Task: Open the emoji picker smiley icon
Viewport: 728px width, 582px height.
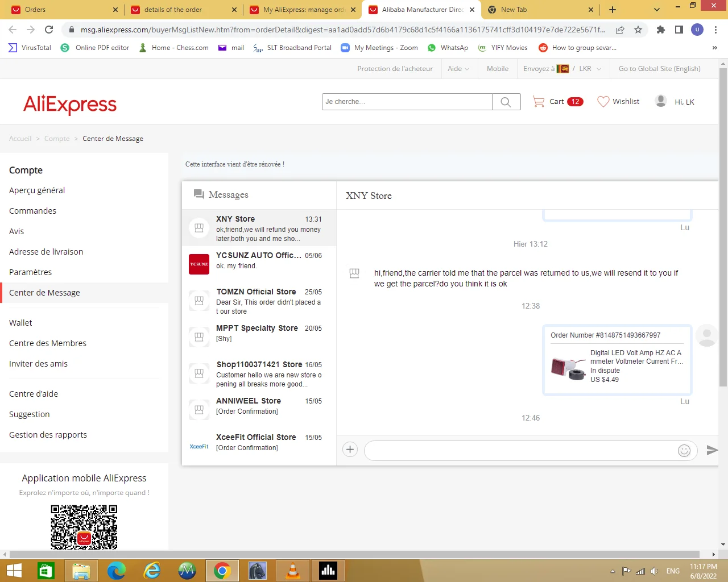Action: tap(684, 451)
